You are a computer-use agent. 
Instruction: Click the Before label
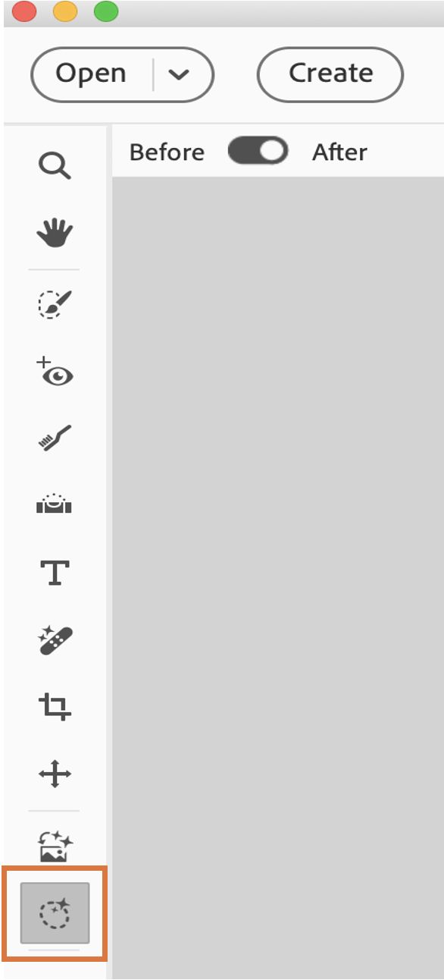[167, 152]
